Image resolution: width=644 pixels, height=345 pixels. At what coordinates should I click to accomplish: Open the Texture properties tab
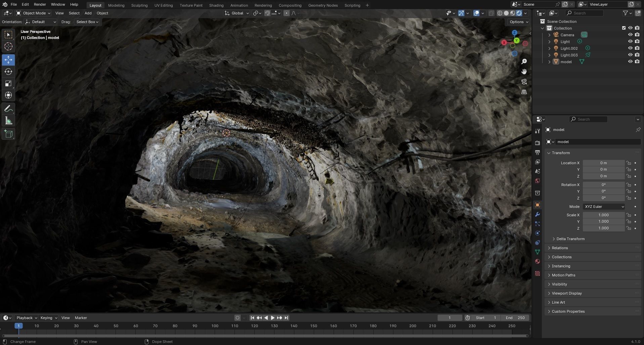coord(538,273)
